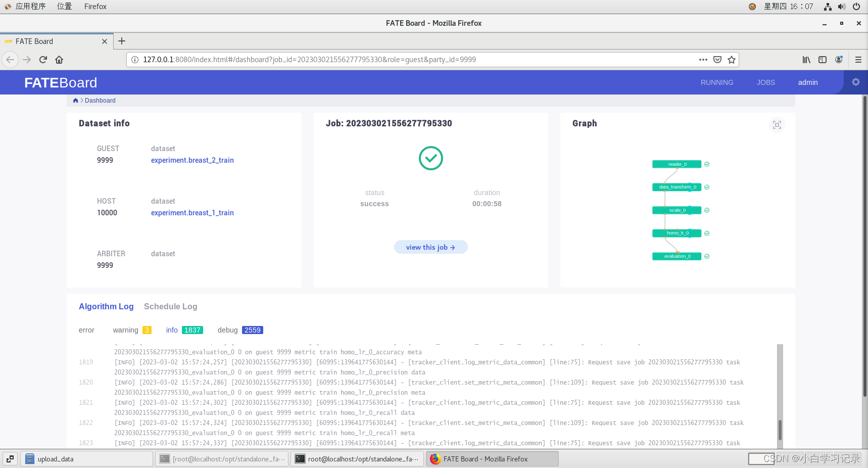Click the Firefox back arrow button
868x468 pixels.
(10, 60)
